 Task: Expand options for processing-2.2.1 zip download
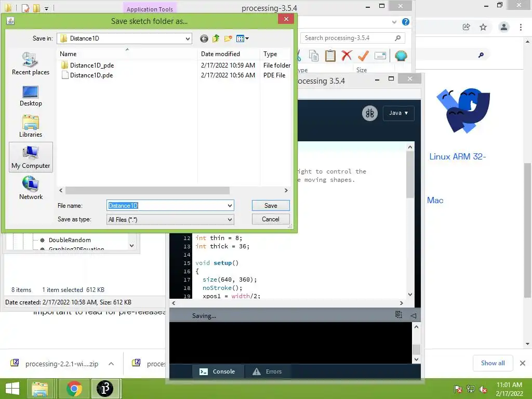pos(111,364)
